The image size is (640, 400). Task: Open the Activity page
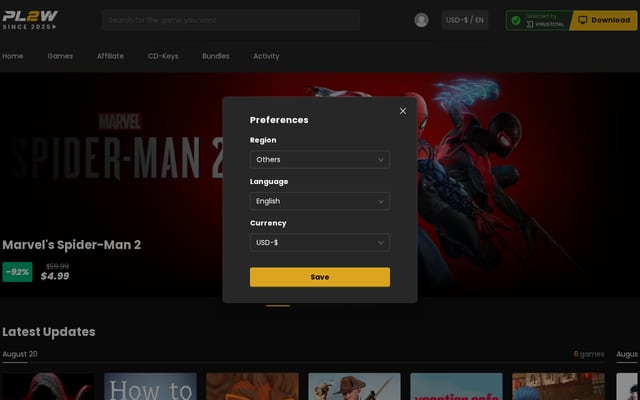266,56
